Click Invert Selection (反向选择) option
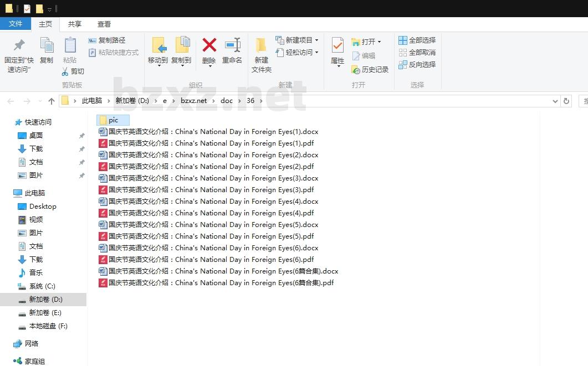The image size is (588, 366). (417, 65)
